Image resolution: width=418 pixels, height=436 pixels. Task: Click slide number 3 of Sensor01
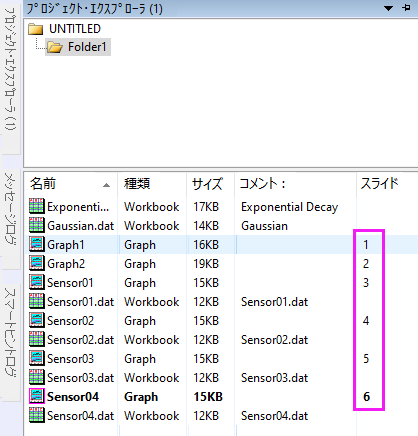(366, 283)
